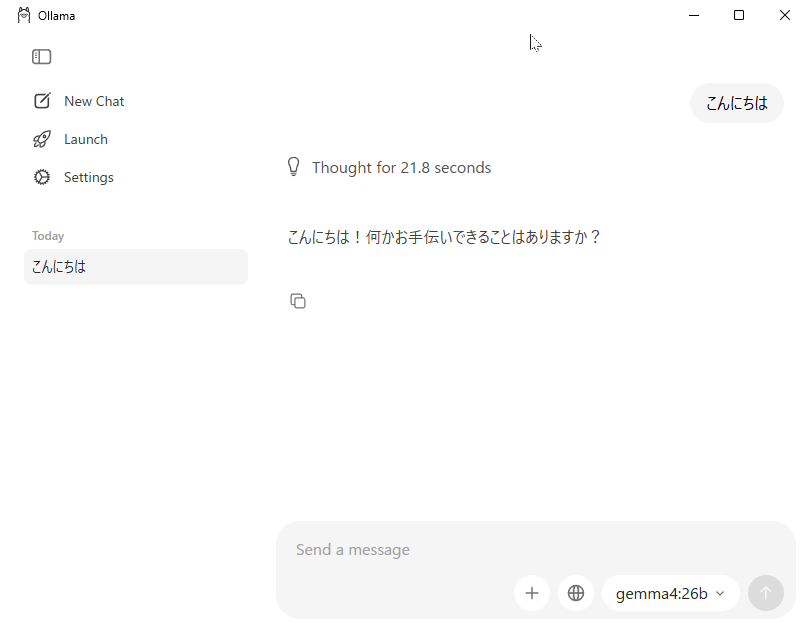Maximize the Ollama window

click(739, 15)
